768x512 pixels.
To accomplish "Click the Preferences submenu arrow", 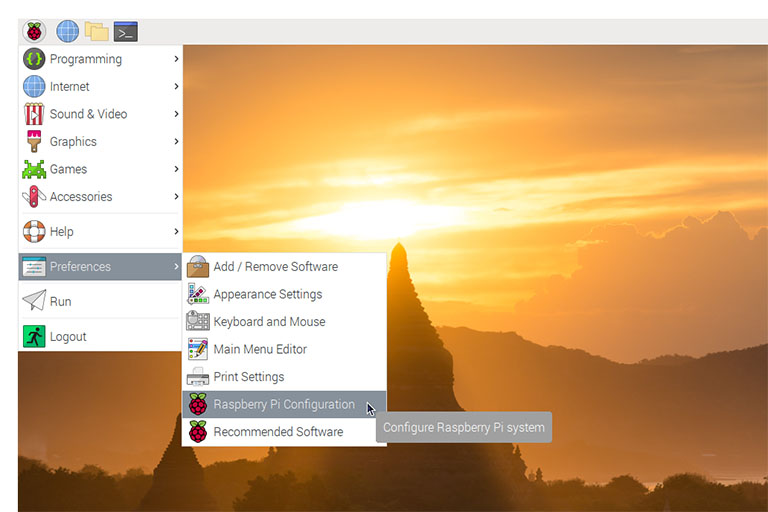I will tap(176, 267).
